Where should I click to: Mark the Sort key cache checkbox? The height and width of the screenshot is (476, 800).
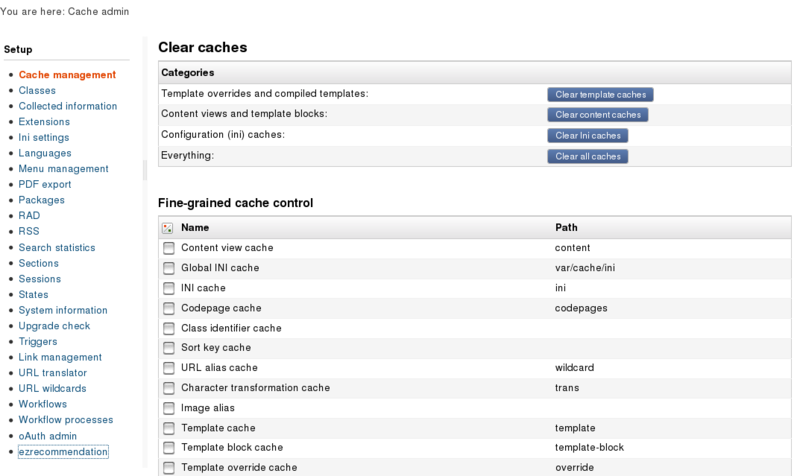coord(168,348)
